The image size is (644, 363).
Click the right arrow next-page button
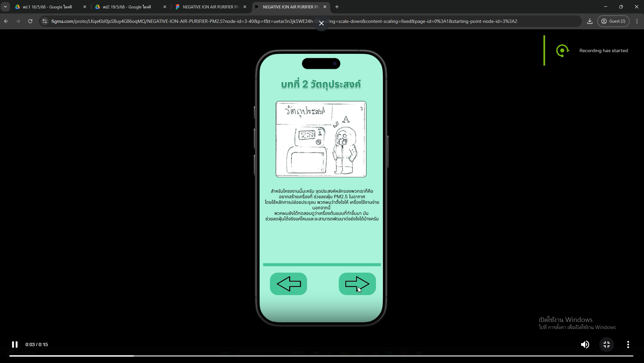(x=357, y=284)
